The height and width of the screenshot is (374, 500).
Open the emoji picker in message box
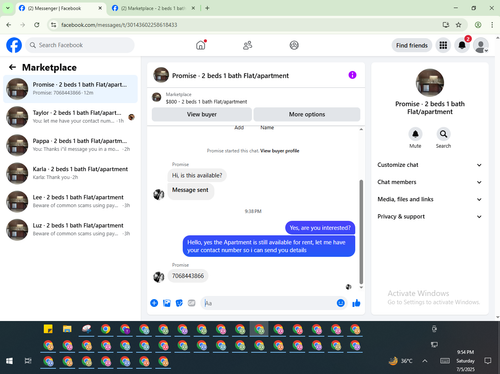340,303
